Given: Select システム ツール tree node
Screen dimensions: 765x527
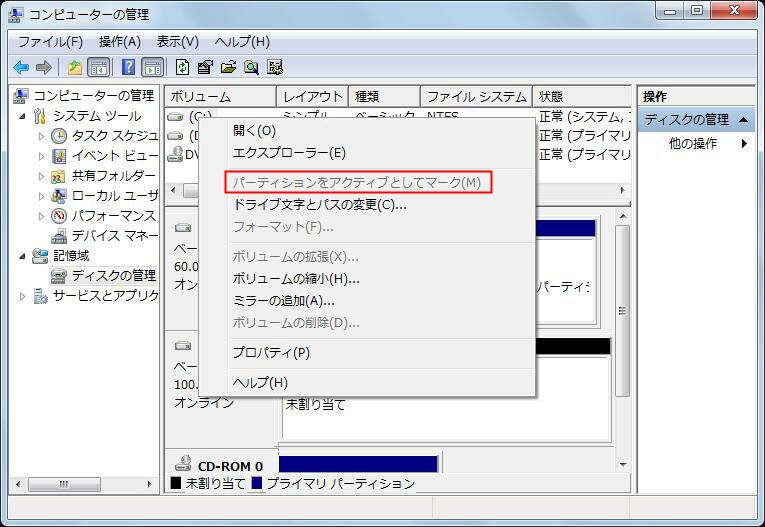Looking at the screenshot, I should pos(97,116).
